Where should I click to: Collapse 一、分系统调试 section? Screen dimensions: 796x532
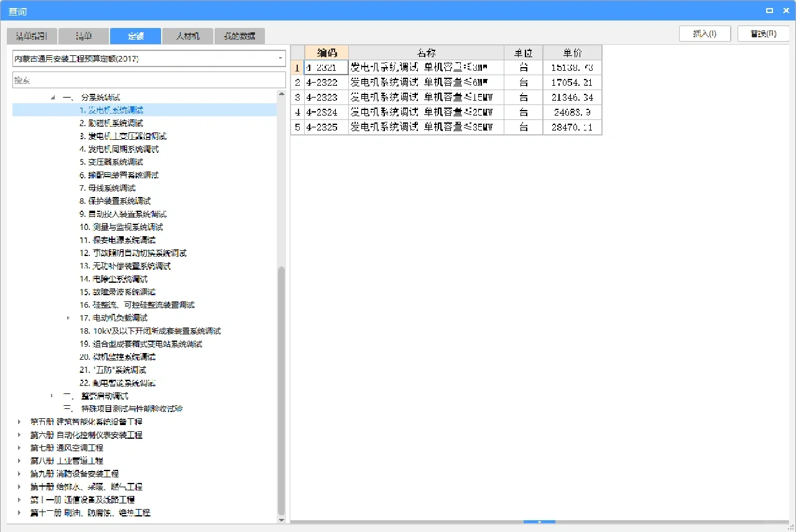point(52,97)
